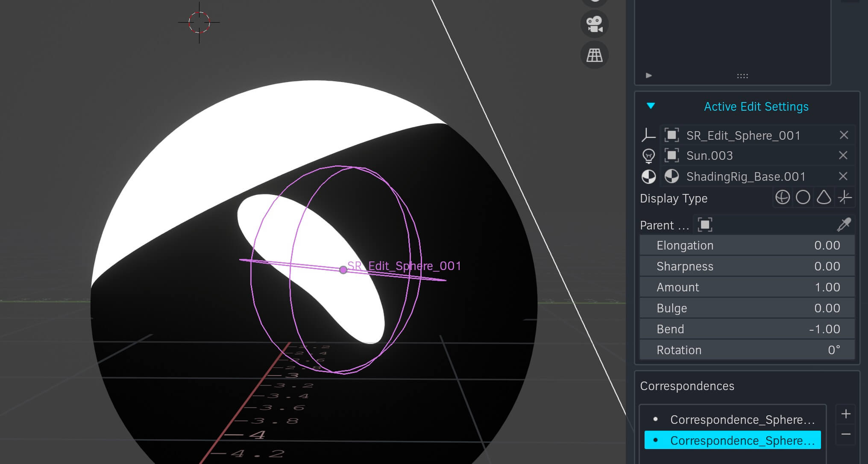Click the Amount value slider
Image resolution: width=868 pixels, height=464 pixels.
747,287
